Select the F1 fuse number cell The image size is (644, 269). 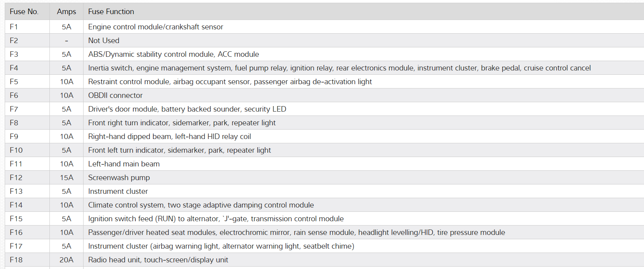click(14, 27)
